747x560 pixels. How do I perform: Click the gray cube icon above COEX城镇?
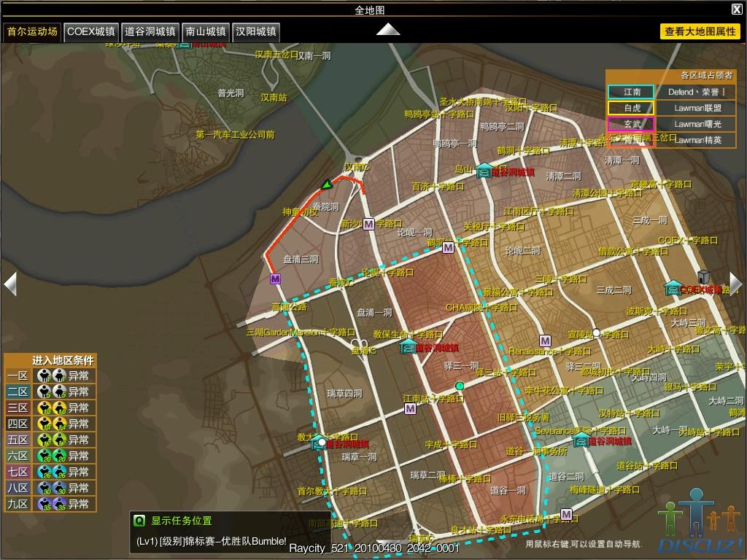point(703,276)
